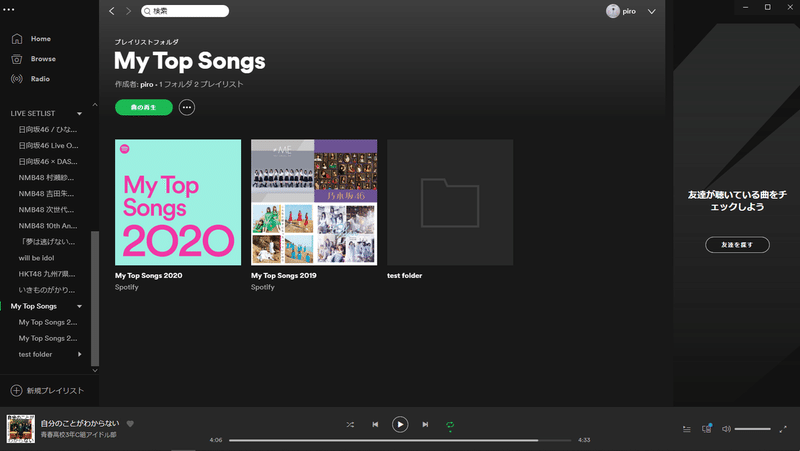The width and height of the screenshot is (800, 451).
Task: Like the current song with heart
Action: pos(130,423)
